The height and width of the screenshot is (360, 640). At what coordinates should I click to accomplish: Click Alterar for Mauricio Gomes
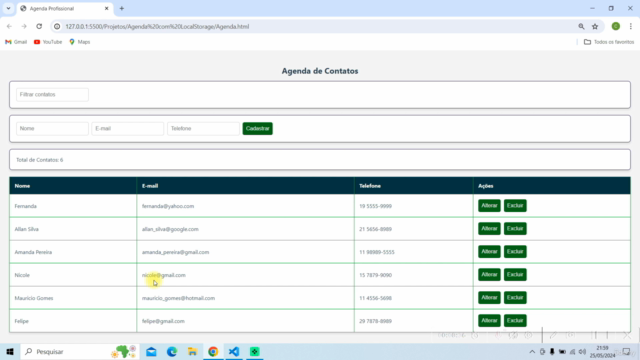tap(489, 298)
